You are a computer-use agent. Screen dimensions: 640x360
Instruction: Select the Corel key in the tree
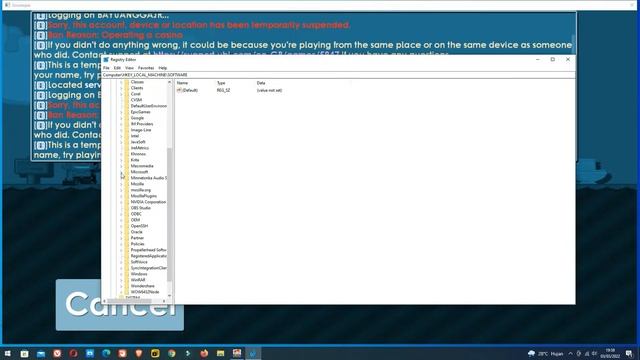click(136, 94)
